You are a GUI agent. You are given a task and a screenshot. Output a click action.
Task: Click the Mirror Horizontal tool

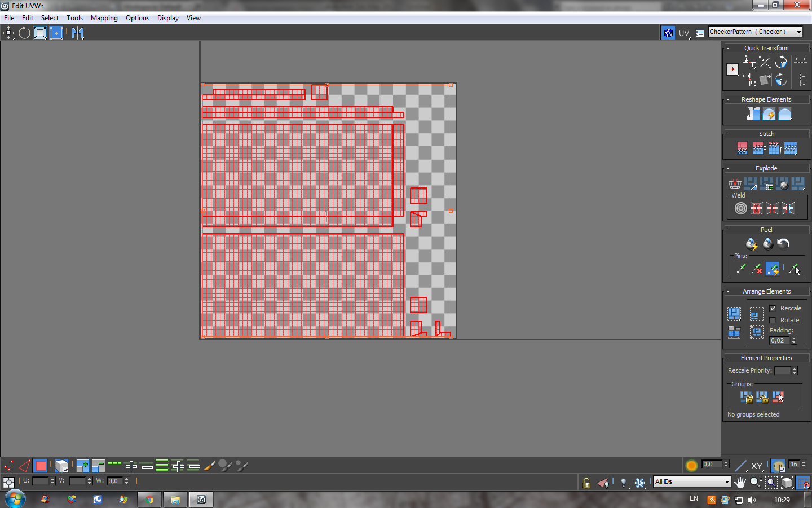coord(77,33)
